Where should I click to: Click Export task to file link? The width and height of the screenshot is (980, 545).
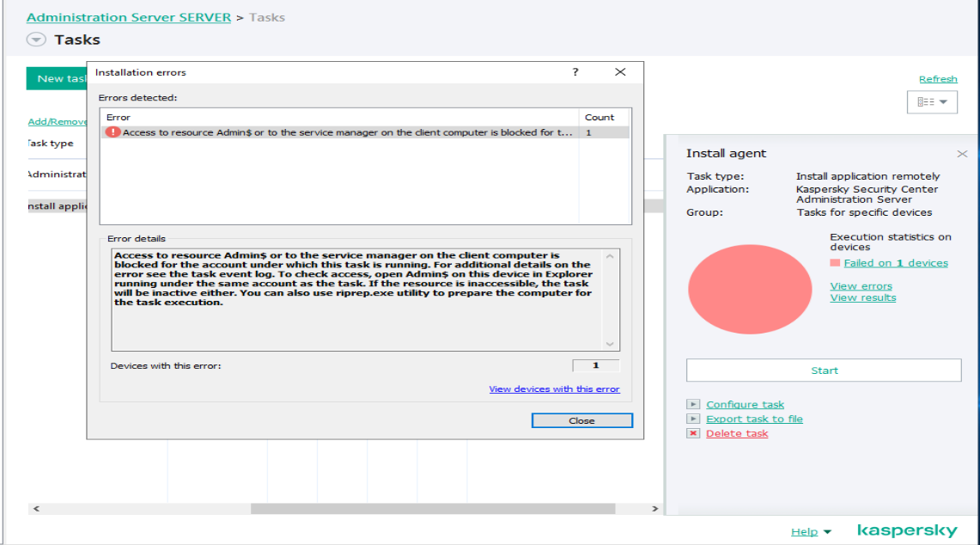click(x=754, y=419)
